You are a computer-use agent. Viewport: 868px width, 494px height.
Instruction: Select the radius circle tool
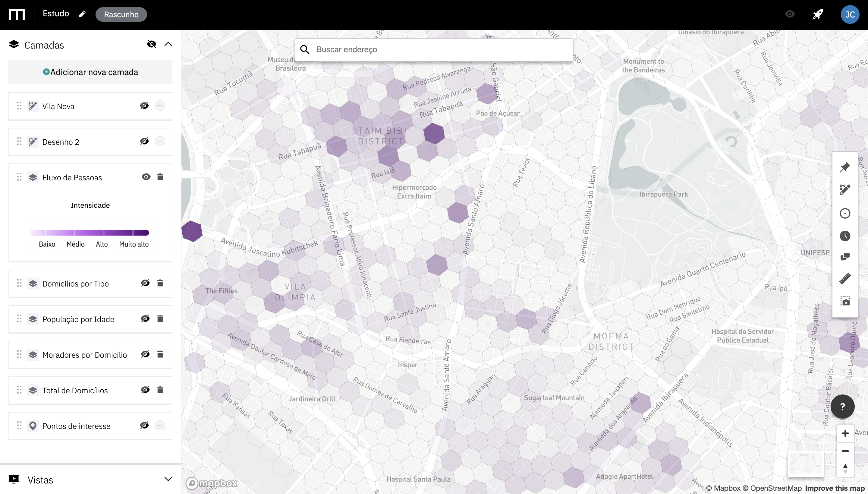coord(844,214)
